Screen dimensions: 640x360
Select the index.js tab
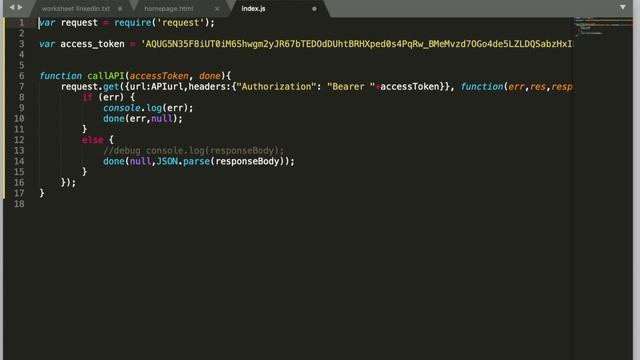coord(253,9)
